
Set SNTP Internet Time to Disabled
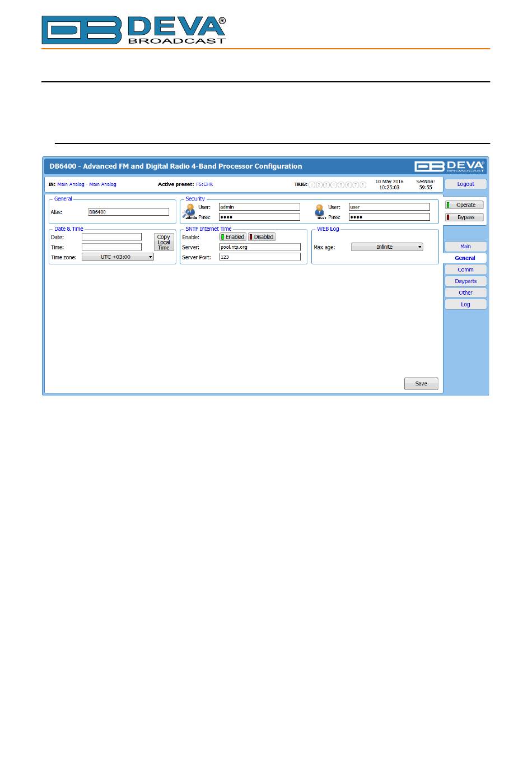(262, 237)
